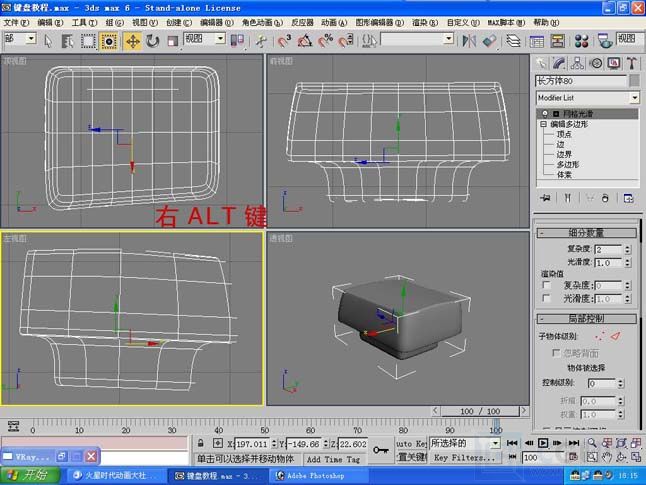Open the reference coordinate 视图 dropdown
This screenshot has width=646, height=485.
[x=205, y=39]
